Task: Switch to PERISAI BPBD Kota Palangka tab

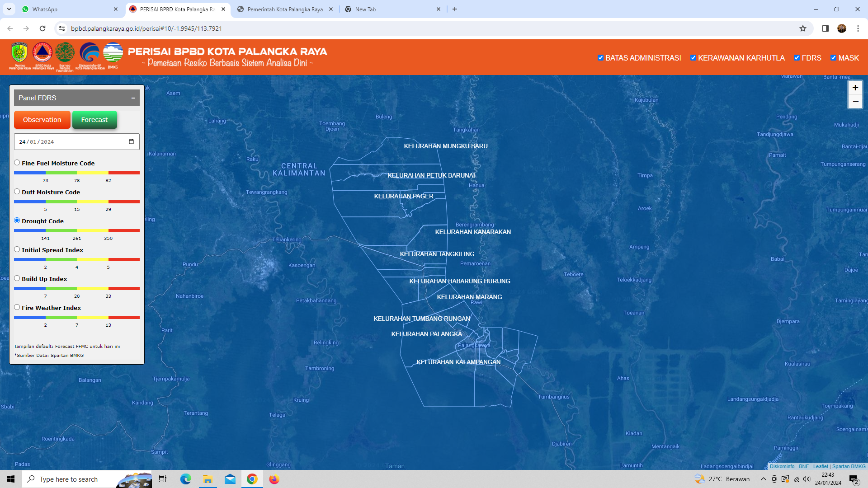Action: [177, 9]
